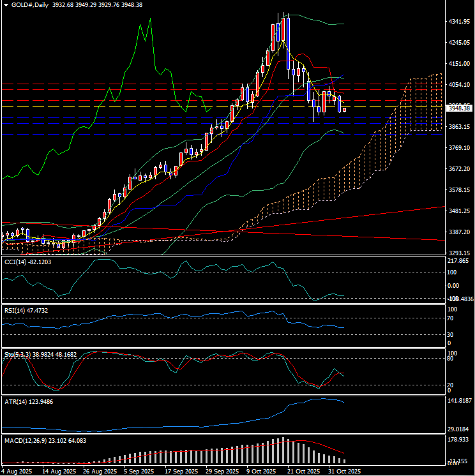Click the 4341.95 price axis label
Image resolution: width=475 pixels, height=476 pixels.
point(460,22)
